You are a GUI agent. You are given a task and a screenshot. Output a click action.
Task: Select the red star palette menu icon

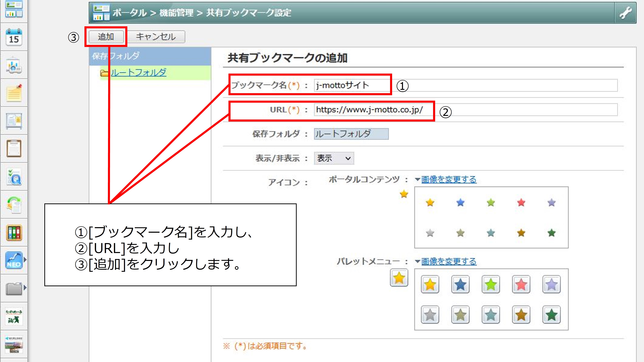tap(521, 284)
